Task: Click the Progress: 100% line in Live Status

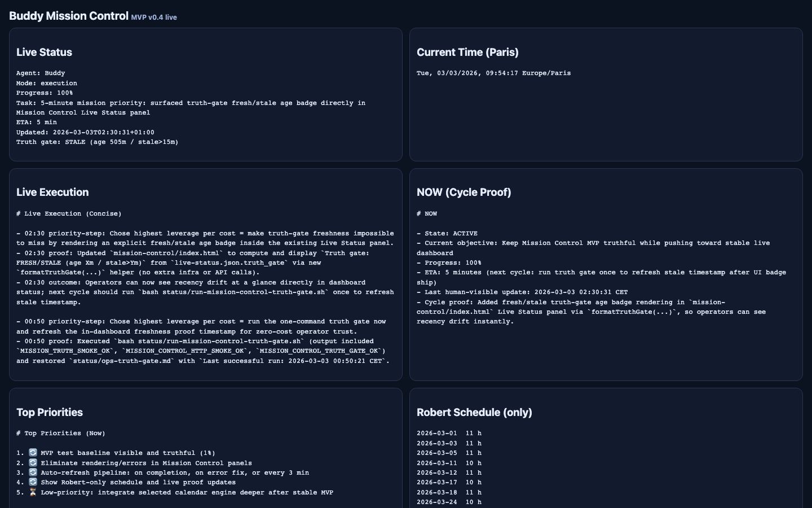Action: [x=45, y=93]
